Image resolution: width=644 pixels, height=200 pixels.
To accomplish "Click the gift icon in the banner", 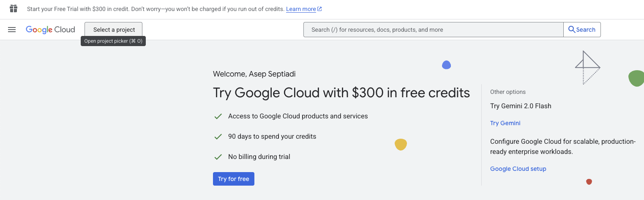I will tap(14, 8).
